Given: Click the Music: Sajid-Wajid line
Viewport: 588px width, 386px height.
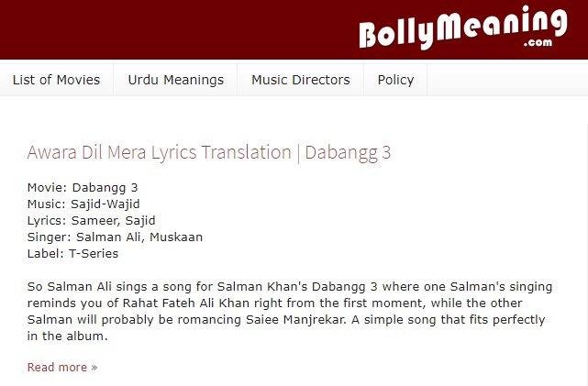Looking at the screenshot, I should [83, 204].
